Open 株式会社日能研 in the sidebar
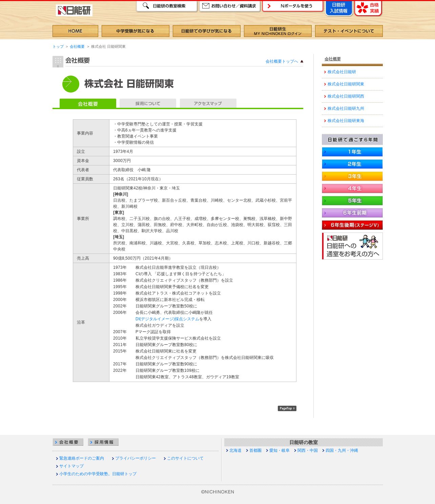435x504 pixels. coord(341,72)
